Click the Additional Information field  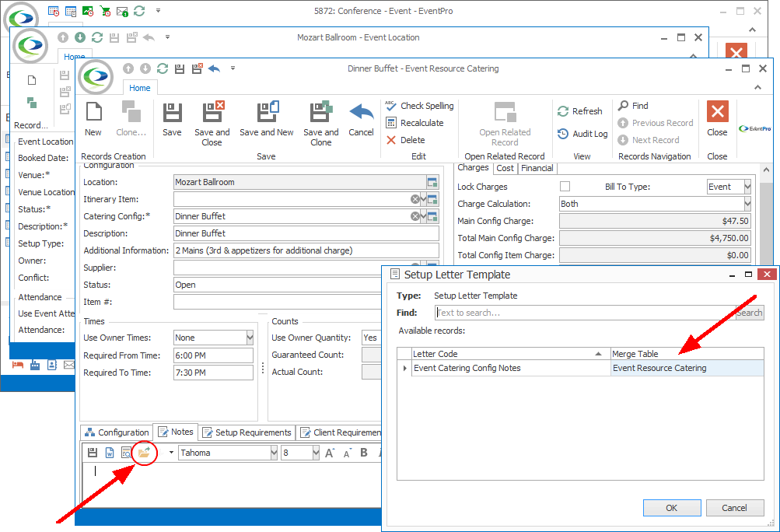[x=306, y=250]
